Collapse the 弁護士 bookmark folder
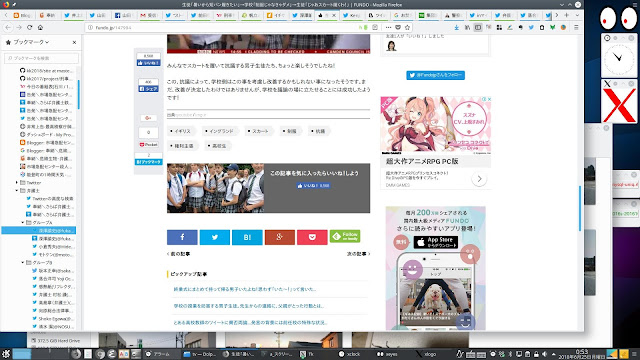 click(17, 191)
